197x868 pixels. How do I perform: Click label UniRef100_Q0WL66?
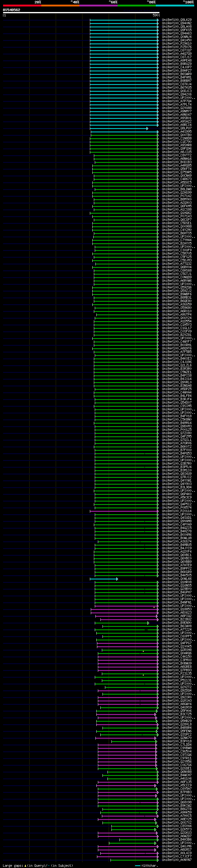[177, 579]
